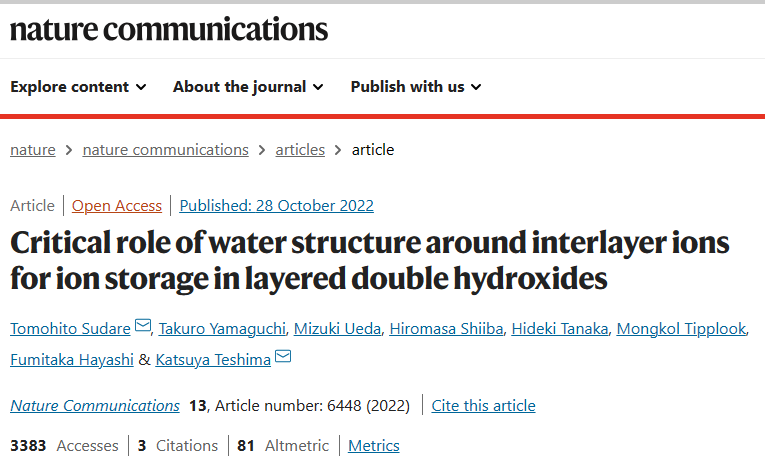Open the Published: 28 October 2022 link

point(277,206)
